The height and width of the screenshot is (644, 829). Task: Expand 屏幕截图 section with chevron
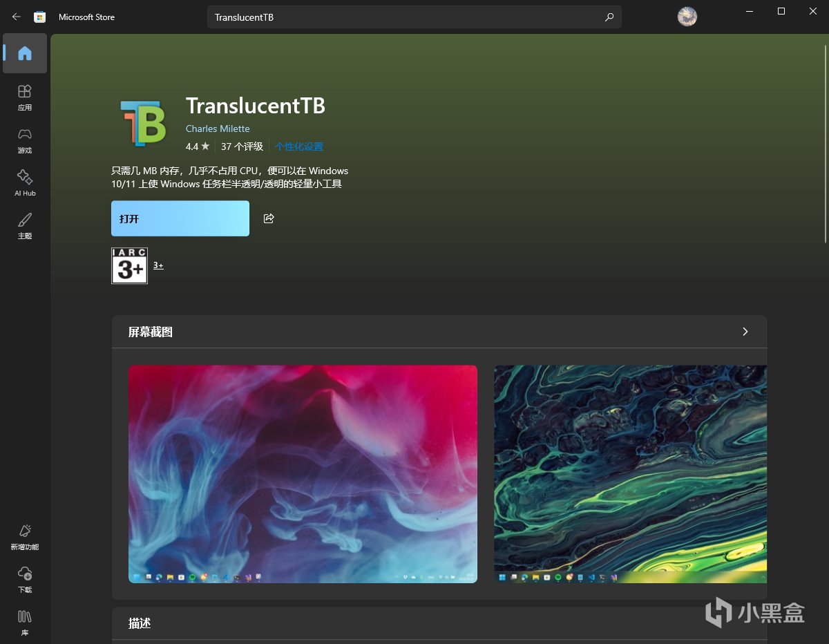[745, 332]
